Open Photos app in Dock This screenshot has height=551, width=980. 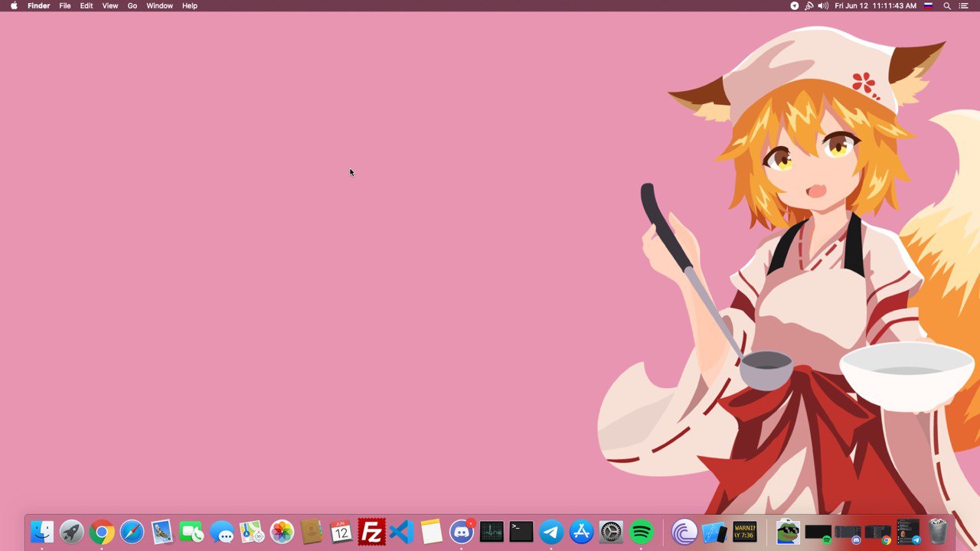click(x=282, y=531)
